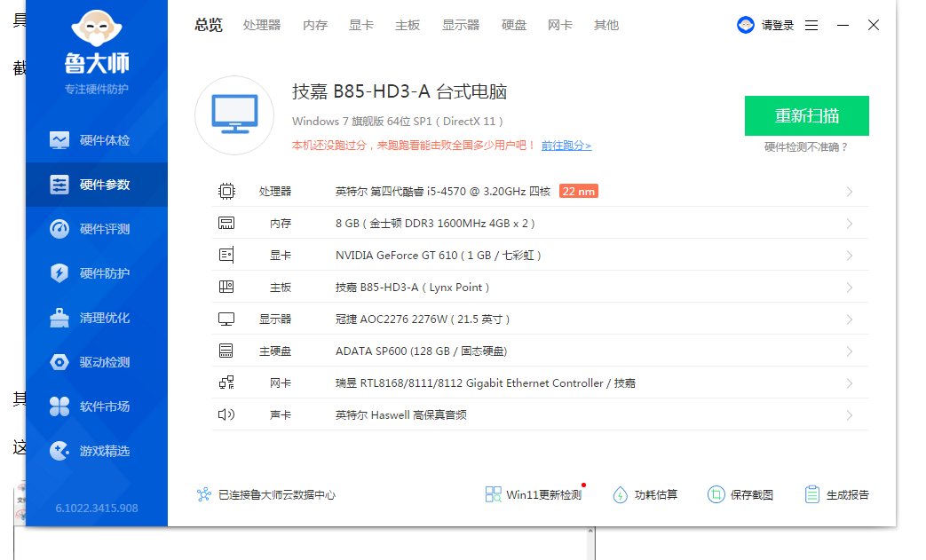Click the 生成报告 label

tap(848, 494)
